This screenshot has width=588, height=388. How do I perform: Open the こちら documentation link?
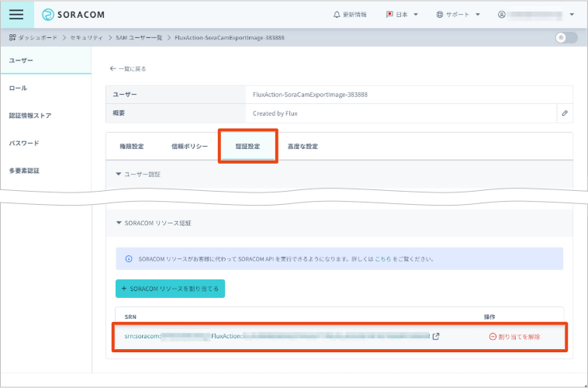(383, 259)
